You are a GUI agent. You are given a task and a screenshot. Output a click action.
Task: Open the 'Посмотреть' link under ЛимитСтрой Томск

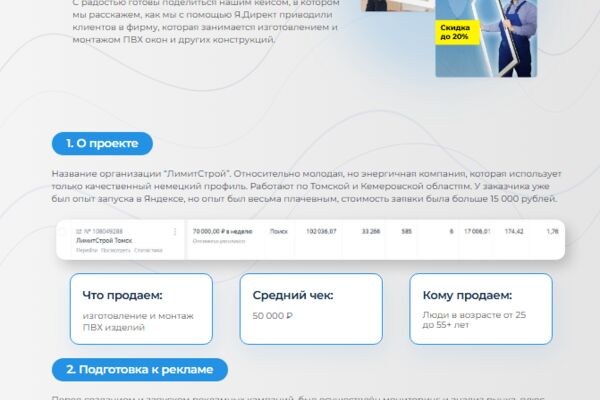[116, 250]
